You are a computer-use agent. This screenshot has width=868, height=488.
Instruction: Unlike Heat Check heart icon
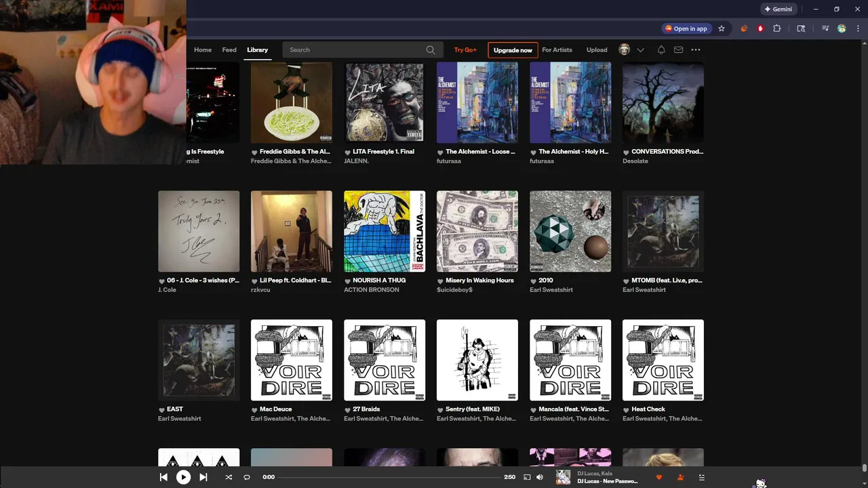626,410
